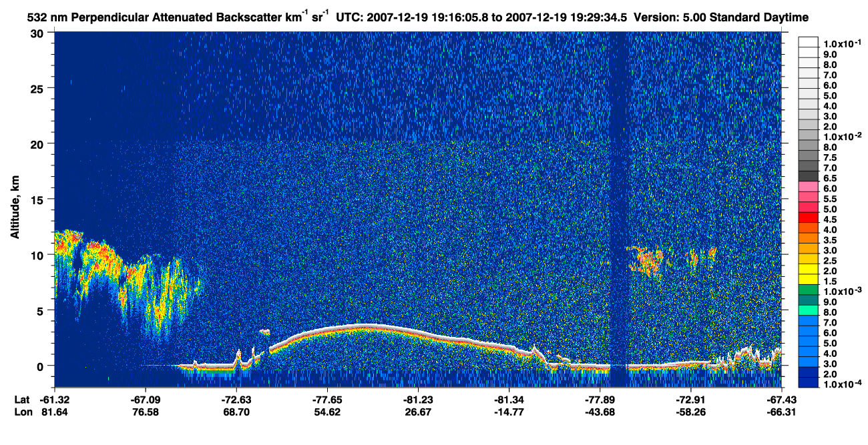Click the 'Lat' row label
The height and width of the screenshot is (445, 868).
(21, 400)
